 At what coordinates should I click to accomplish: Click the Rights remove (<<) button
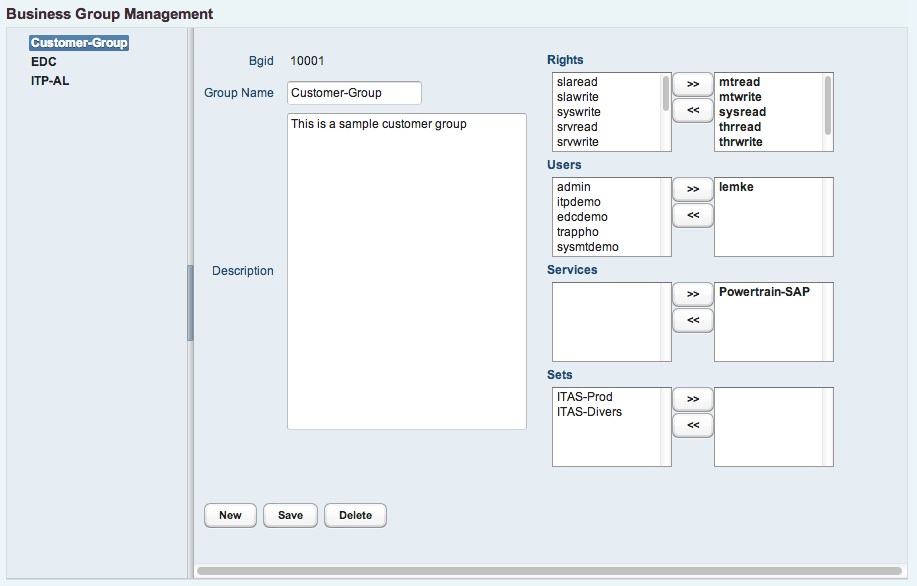(692, 111)
